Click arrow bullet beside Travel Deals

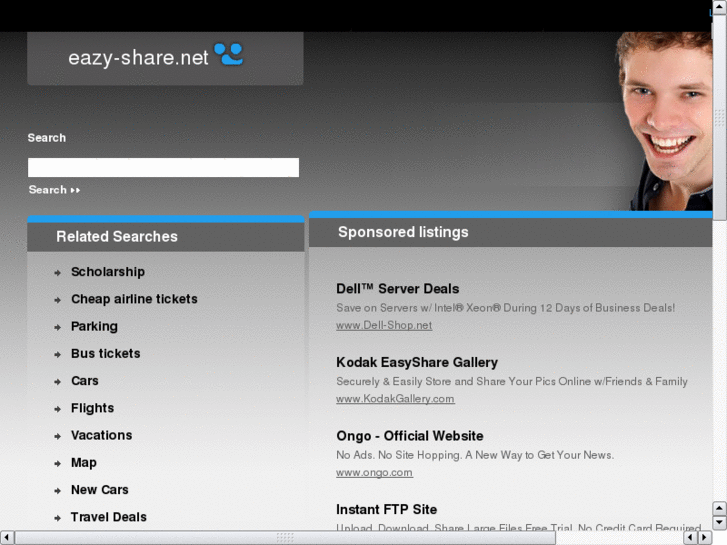(57, 518)
